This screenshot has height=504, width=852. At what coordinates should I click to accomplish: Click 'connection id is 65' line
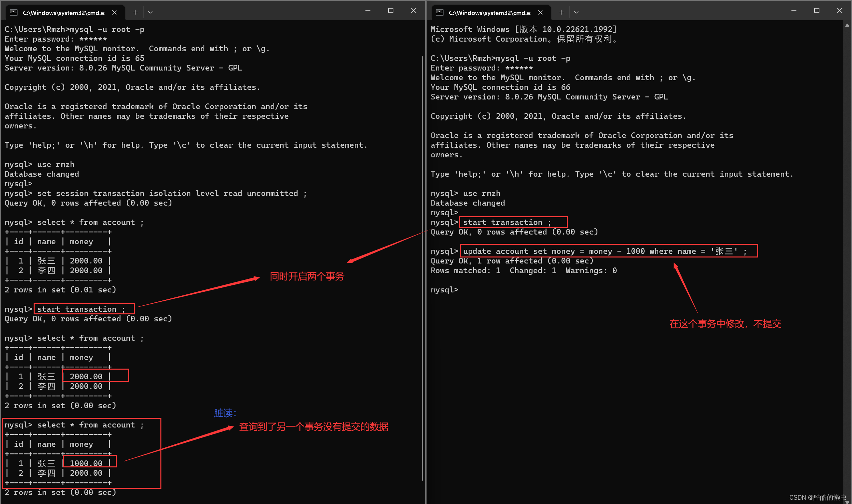pos(75,59)
